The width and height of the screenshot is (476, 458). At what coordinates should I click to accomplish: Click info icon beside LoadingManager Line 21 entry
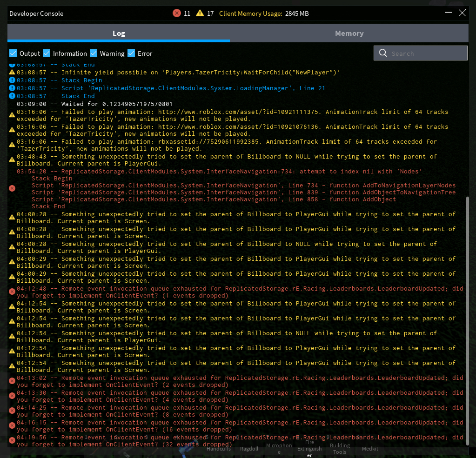12,88
